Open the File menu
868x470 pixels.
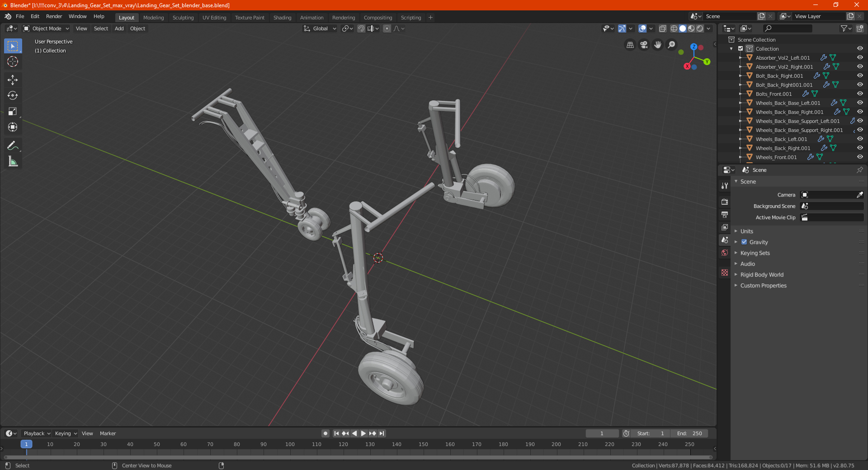(20, 16)
